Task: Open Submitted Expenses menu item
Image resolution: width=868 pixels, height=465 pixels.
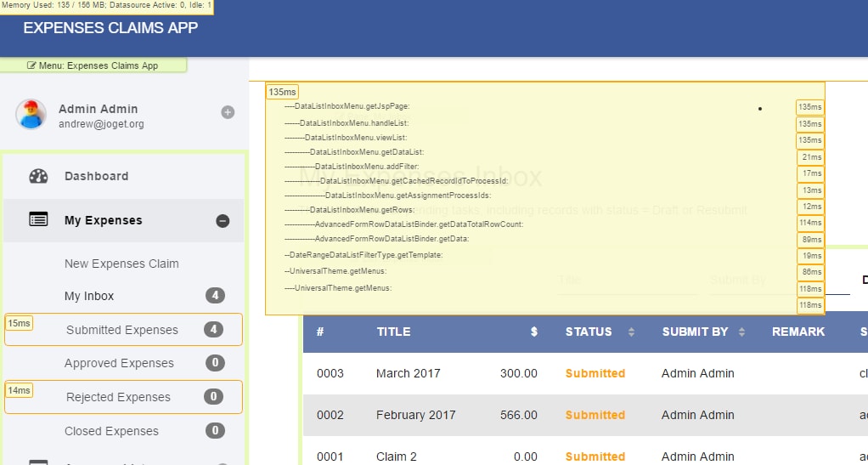Action: [x=122, y=330]
